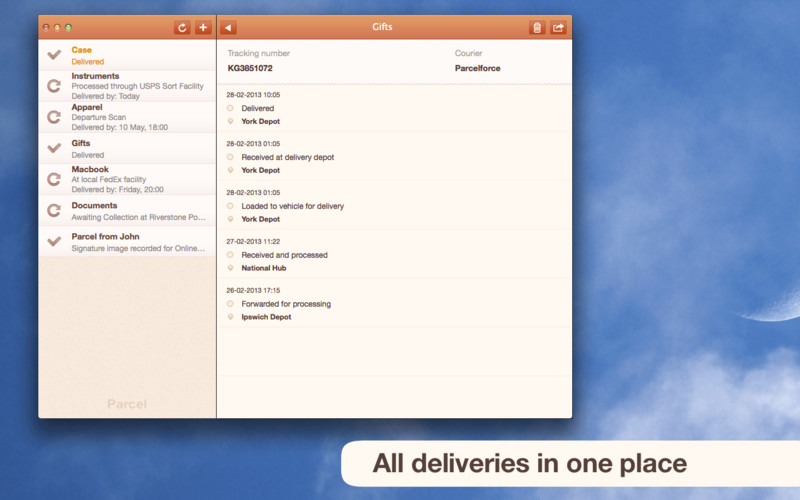Click the National Hub location
Viewport: 800px width, 500px height.
pyautogui.click(x=264, y=268)
